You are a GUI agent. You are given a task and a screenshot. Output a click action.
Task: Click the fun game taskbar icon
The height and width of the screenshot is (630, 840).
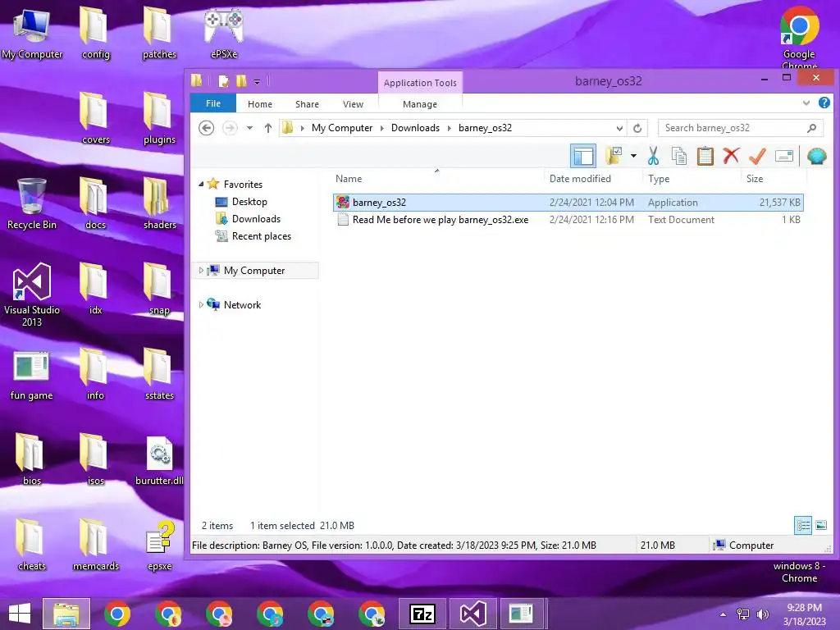521,614
